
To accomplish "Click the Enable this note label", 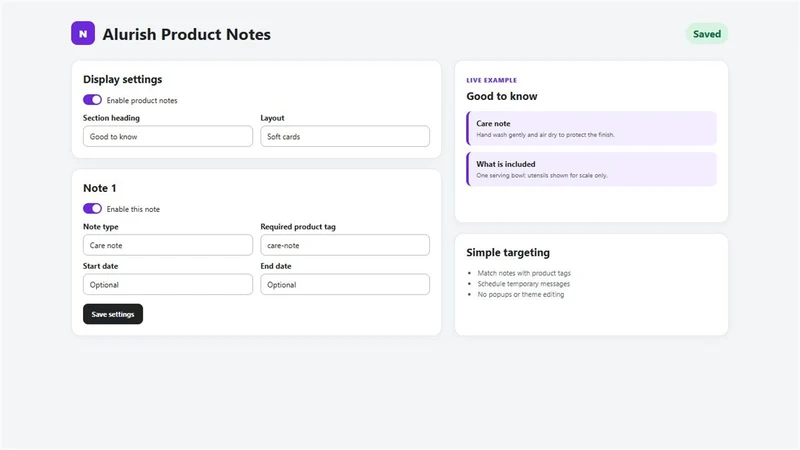I will pos(133,209).
